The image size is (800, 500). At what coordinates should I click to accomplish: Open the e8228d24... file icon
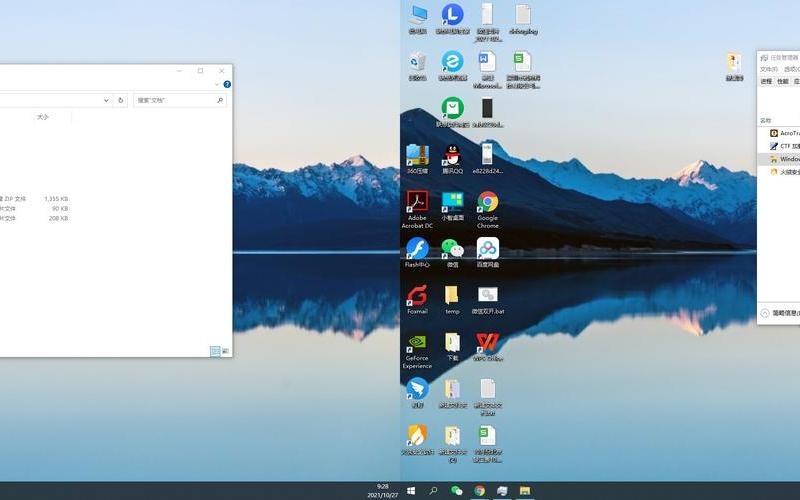coord(487,159)
